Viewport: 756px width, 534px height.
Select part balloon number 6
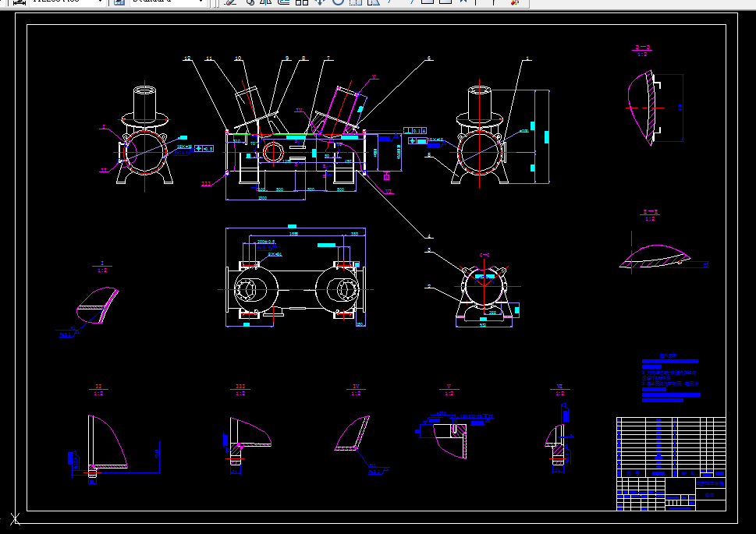(x=429, y=58)
